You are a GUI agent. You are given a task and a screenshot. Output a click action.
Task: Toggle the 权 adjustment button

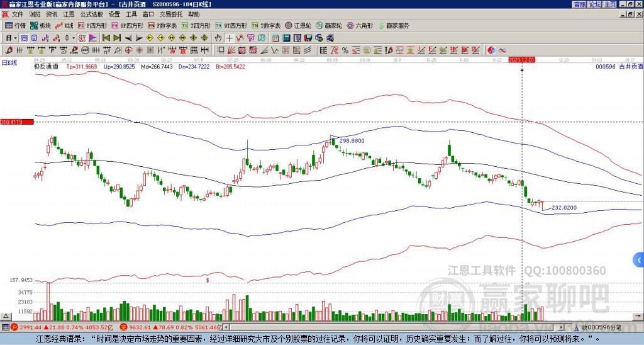pyautogui.click(x=82, y=38)
